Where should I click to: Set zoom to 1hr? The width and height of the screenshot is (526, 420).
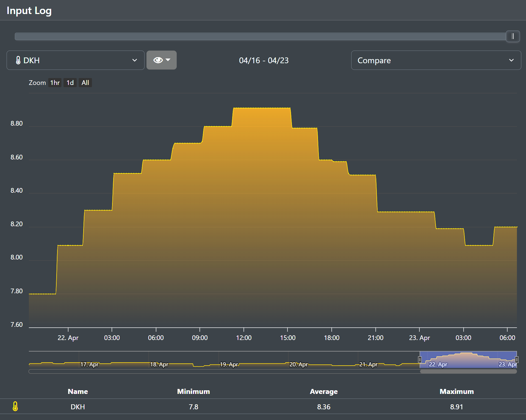(x=55, y=83)
